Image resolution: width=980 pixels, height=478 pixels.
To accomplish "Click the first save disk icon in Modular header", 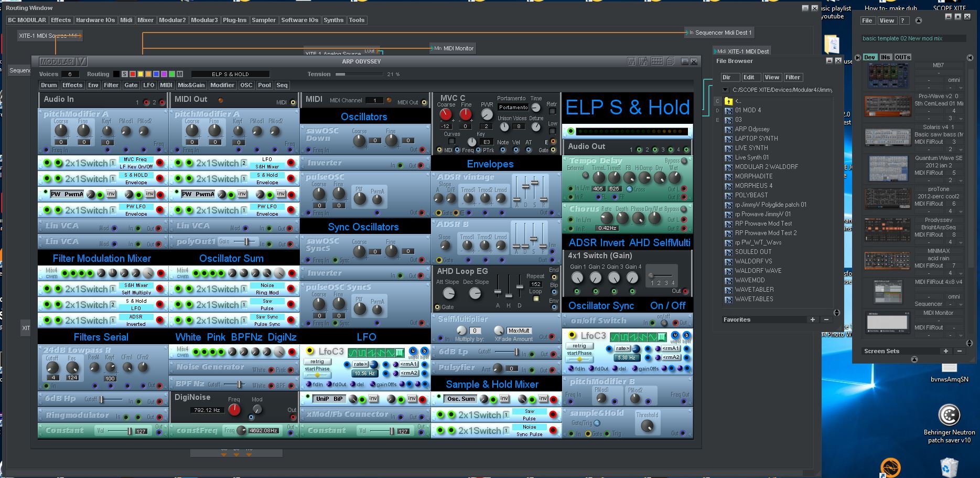I will (631, 61).
